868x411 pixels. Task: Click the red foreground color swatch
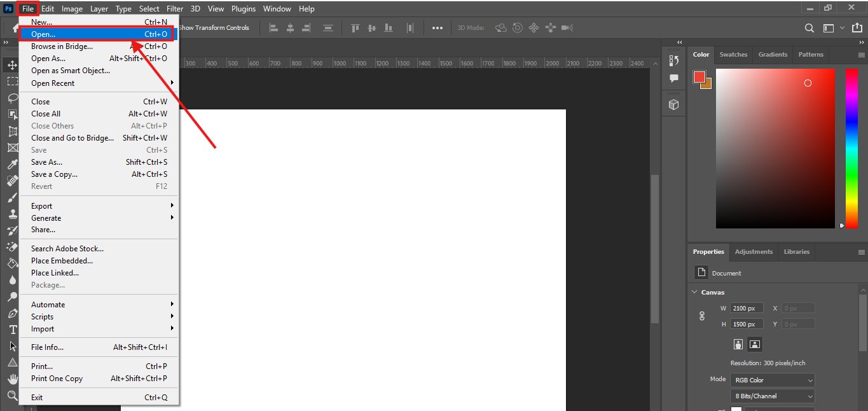(699, 78)
